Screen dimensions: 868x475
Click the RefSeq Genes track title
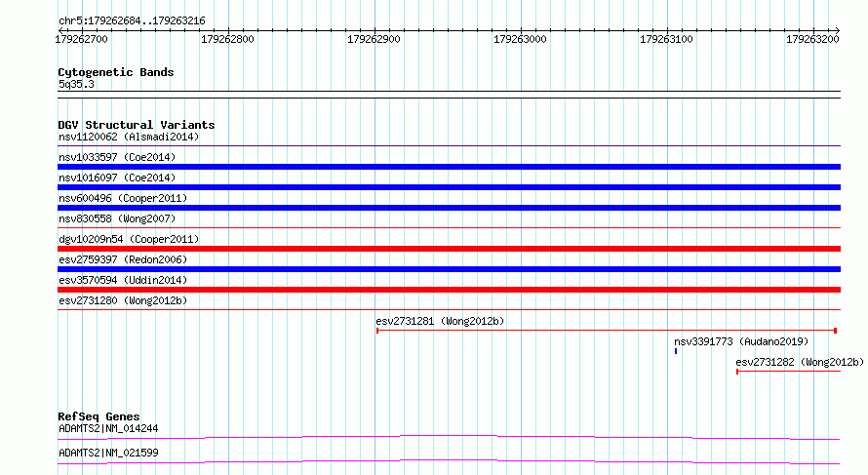tap(99, 416)
